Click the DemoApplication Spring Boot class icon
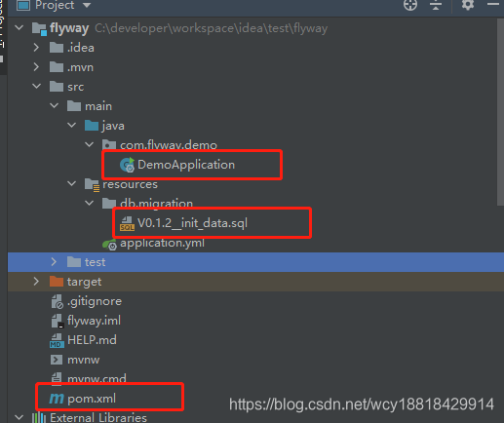 click(x=127, y=165)
